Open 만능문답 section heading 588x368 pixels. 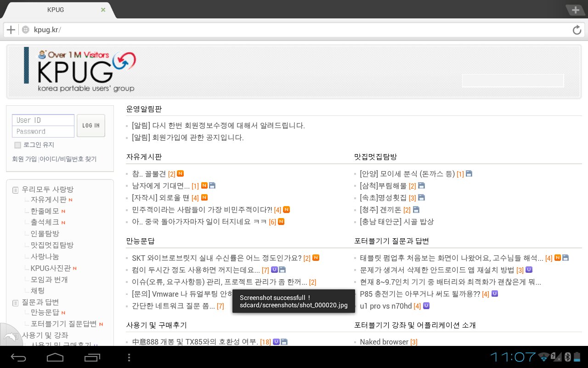pos(141,241)
